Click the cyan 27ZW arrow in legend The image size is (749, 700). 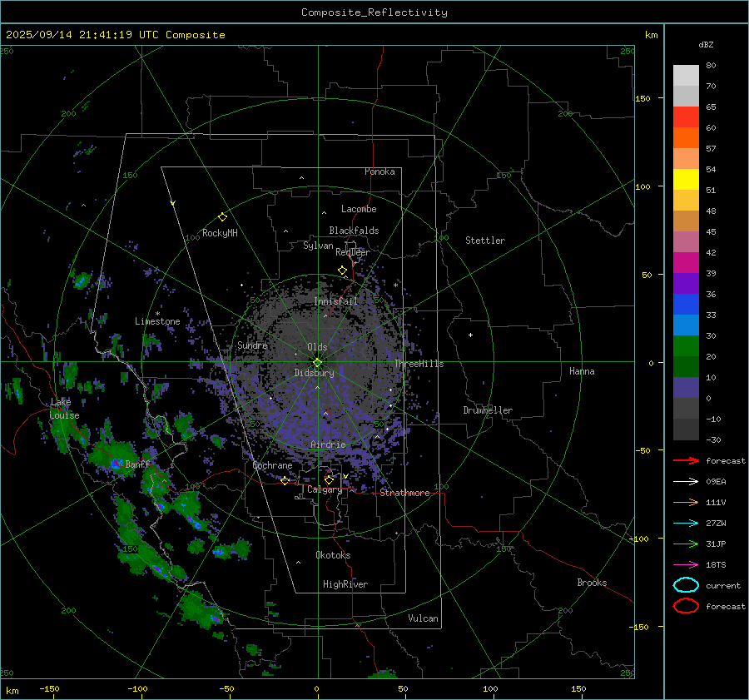[x=686, y=524]
